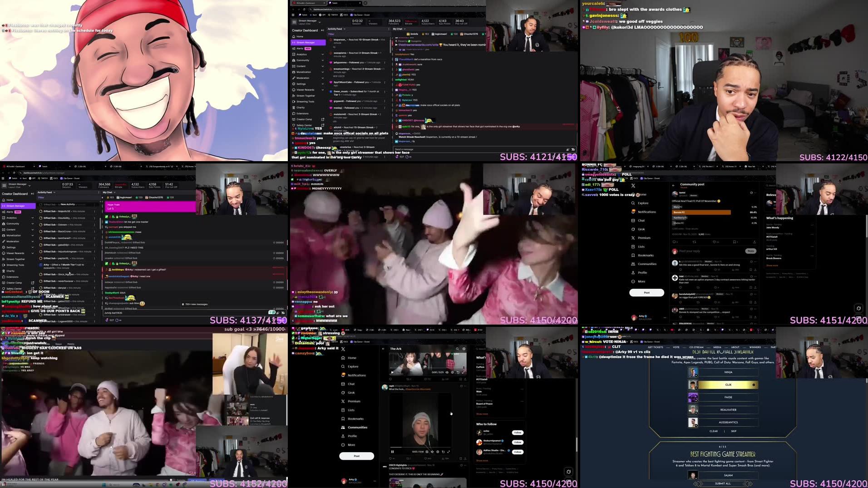Open the Charity section of Creator Dashboard
The height and width of the screenshot is (488, 868).
pyautogui.click(x=300, y=108)
